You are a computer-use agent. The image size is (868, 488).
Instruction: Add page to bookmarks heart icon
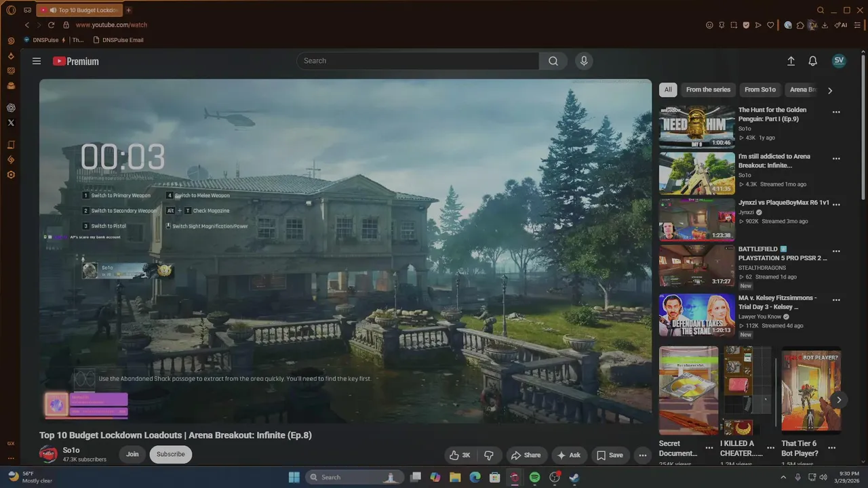coord(770,25)
